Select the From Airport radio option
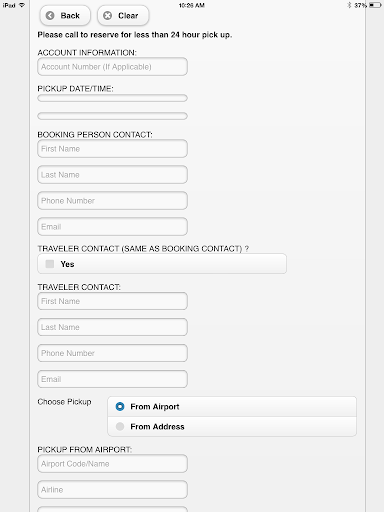 pyautogui.click(x=120, y=407)
